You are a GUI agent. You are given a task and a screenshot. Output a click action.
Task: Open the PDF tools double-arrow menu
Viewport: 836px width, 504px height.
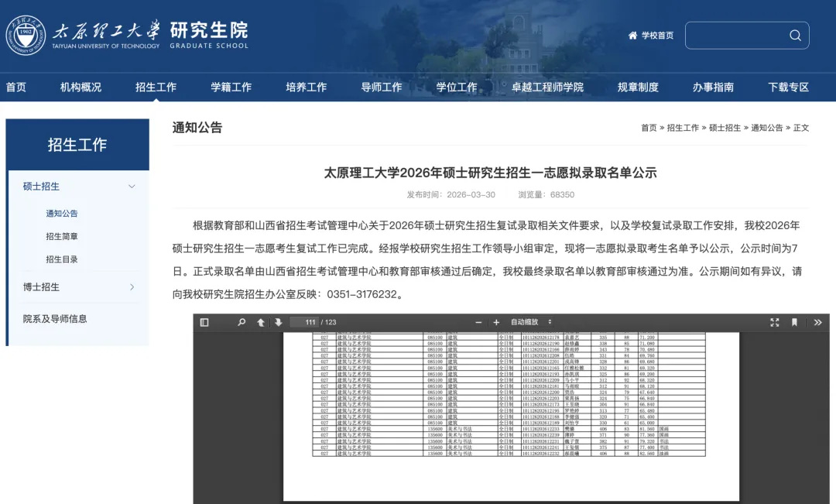[x=818, y=322]
